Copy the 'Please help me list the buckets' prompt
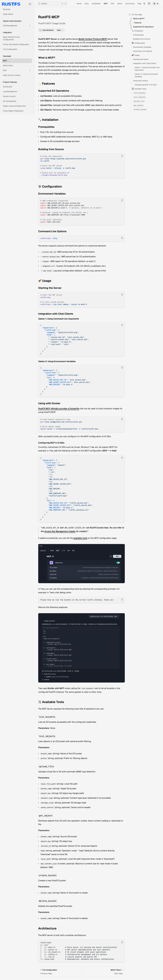The image size is (163, 980). pos(122,600)
